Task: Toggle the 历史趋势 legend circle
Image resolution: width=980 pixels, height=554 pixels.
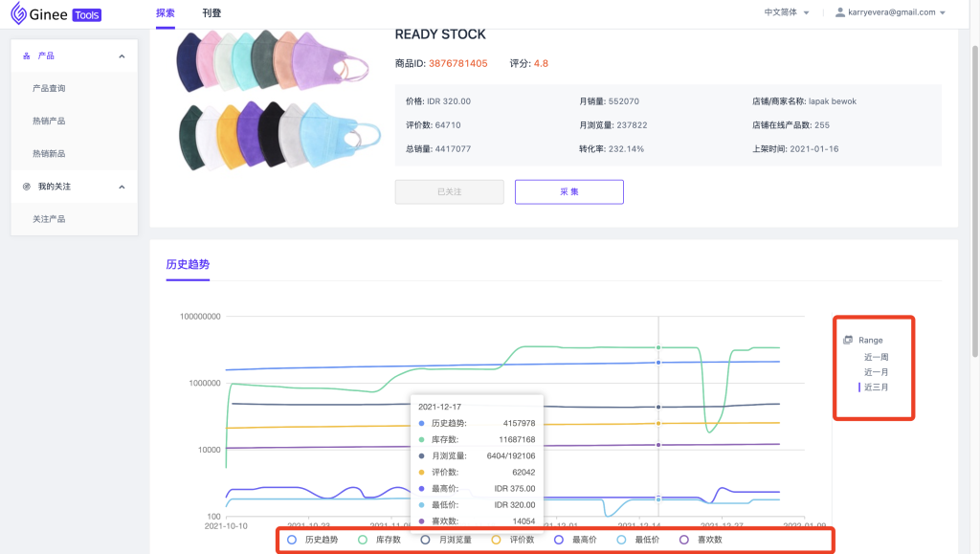Action: [x=292, y=540]
